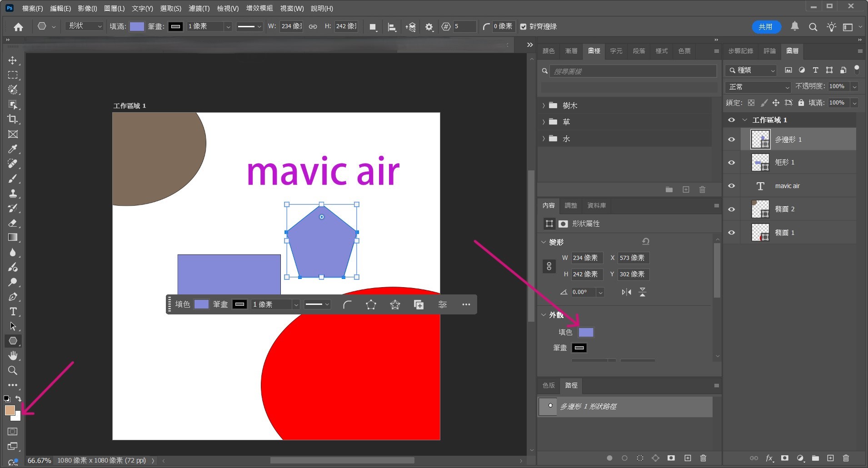Viewport: 868px width, 468px height.
Task: Add layer style with fx icon
Action: coord(769,458)
